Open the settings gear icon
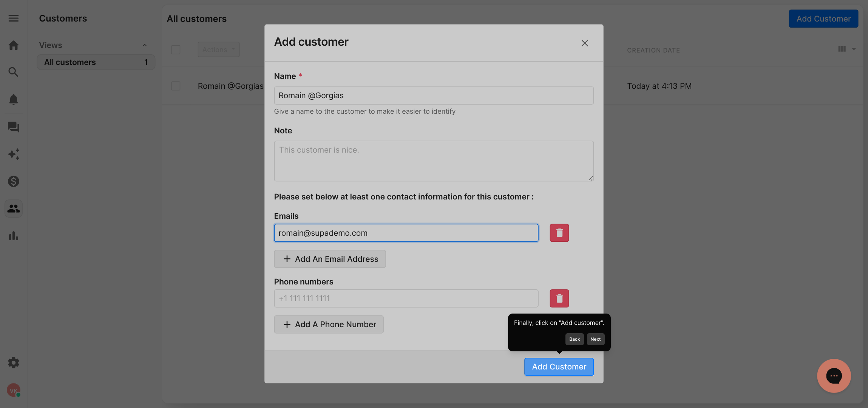 coord(14,363)
